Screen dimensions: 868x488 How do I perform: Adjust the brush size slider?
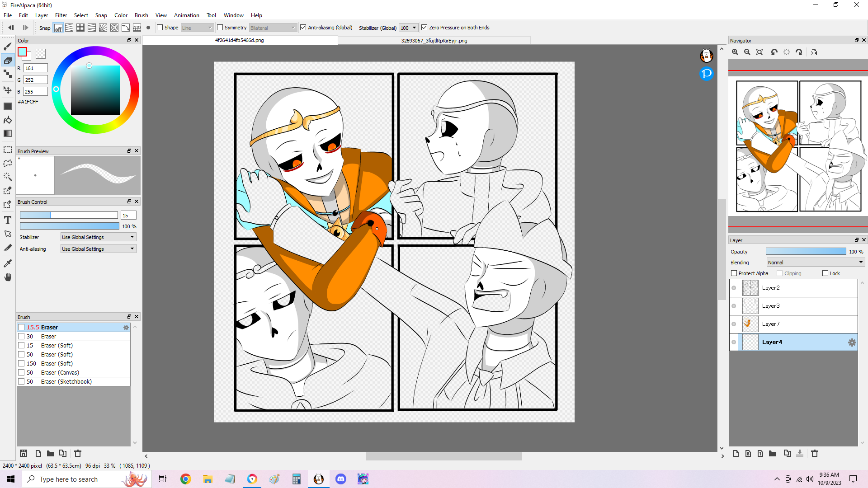(69, 216)
